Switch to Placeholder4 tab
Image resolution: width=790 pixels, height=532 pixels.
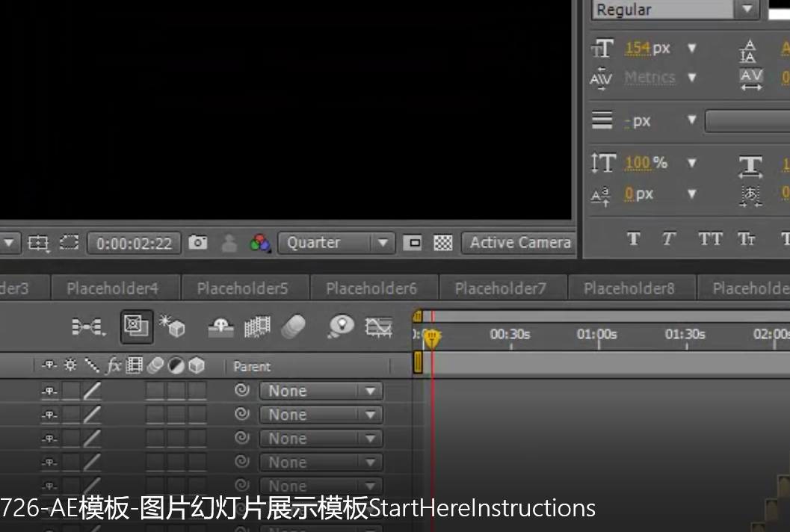pos(115,288)
